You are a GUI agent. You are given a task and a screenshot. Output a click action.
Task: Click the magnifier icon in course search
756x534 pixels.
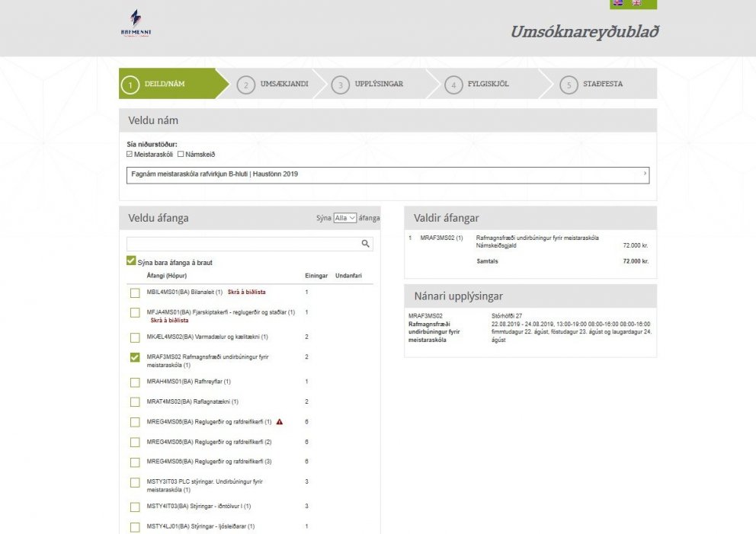tap(365, 244)
